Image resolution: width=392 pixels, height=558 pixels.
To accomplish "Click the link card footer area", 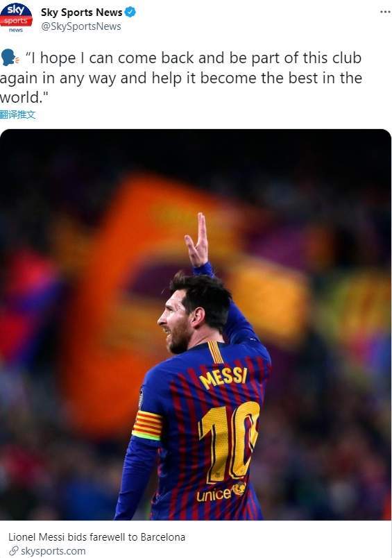I will tap(196, 539).
